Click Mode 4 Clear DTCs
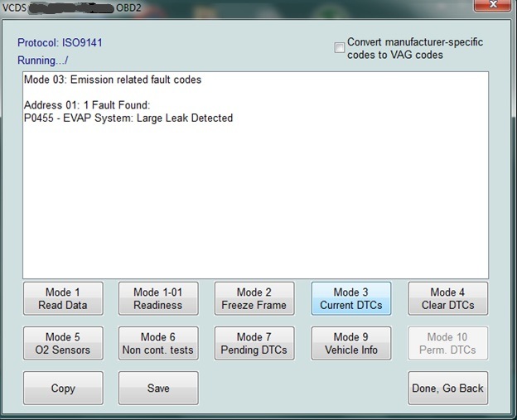Viewport: 517px width, 420px height. pos(447,298)
